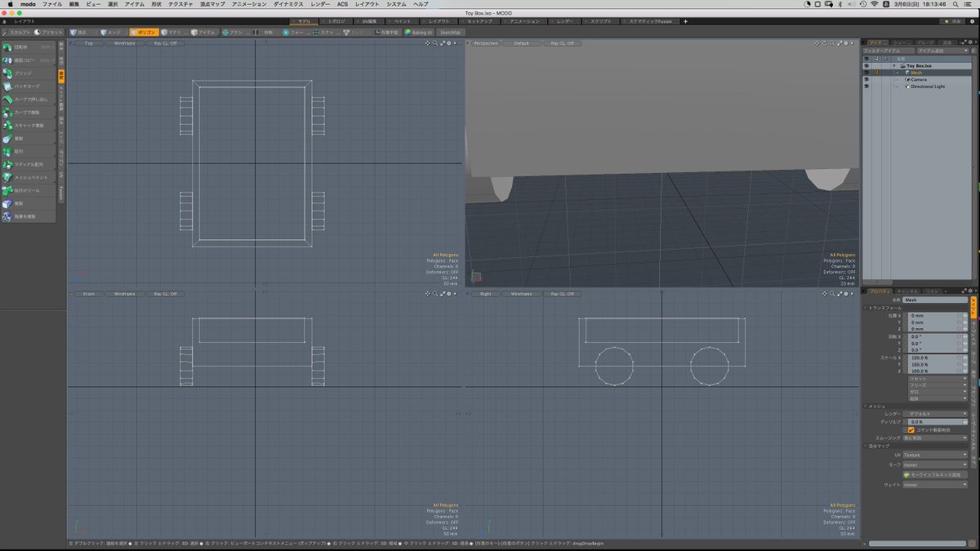980x551 pixels.
Task: Switch to ポリゴン polygons selection mode
Action: pyautogui.click(x=145, y=32)
